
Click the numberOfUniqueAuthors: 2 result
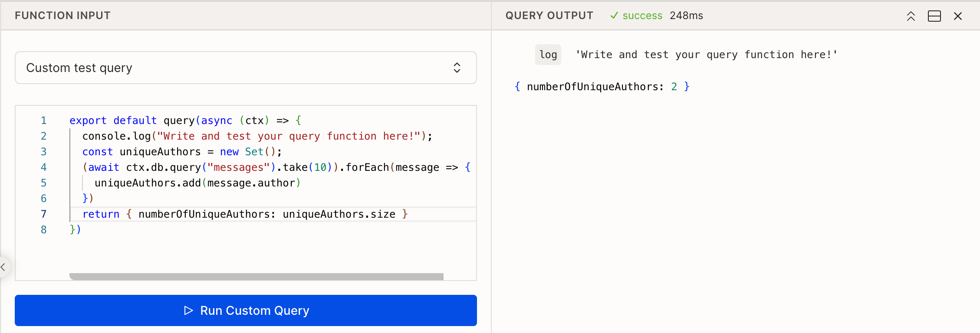tap(602, 87)
